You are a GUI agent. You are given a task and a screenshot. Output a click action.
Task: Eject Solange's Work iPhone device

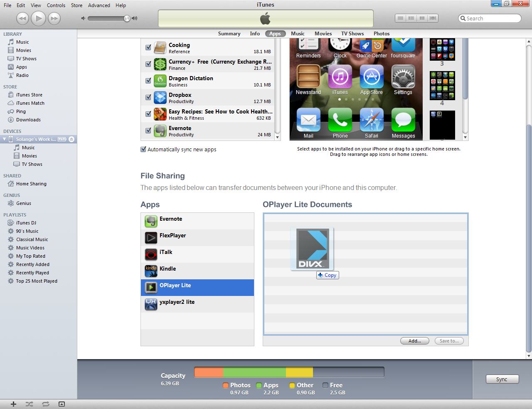pos(71,139)
